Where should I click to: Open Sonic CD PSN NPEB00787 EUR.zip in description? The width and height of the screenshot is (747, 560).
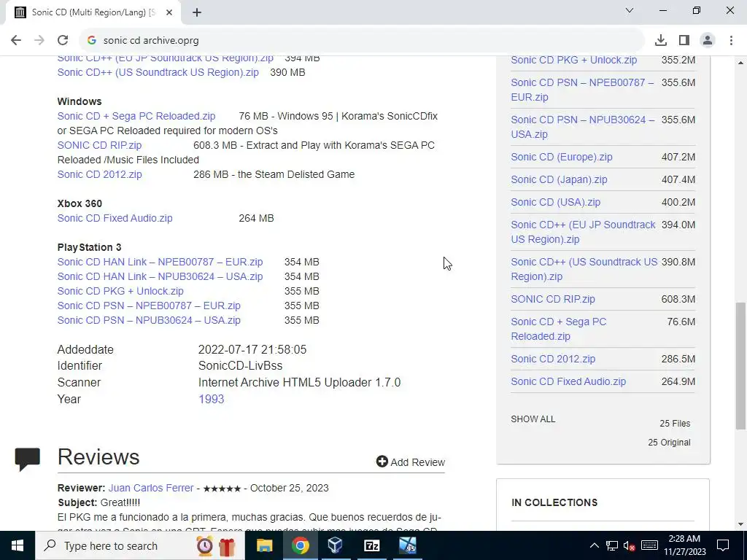[149, 306]
